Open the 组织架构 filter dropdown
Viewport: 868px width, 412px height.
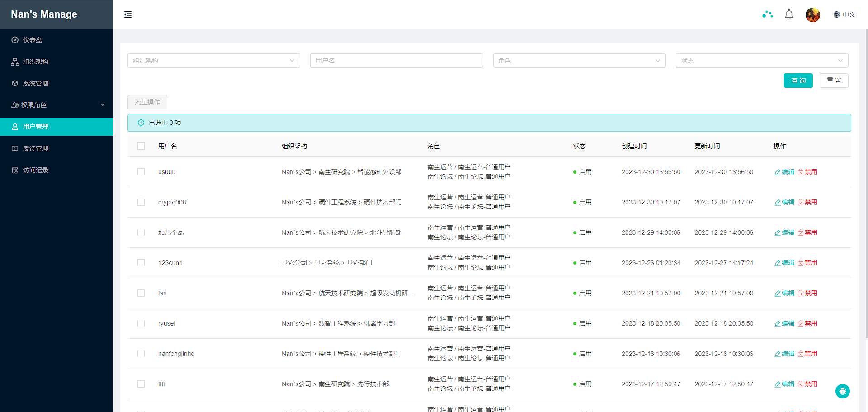tap(213, 60)
